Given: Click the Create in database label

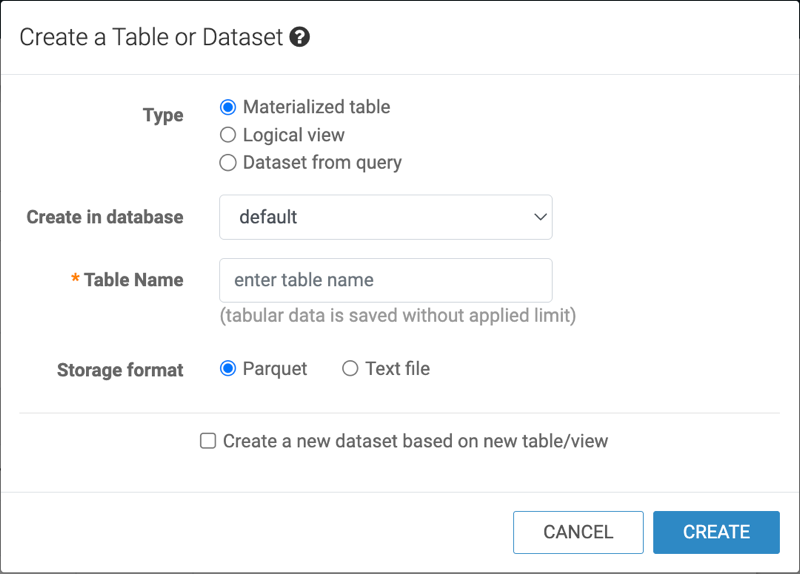Looking at the screenshot, I should coord(105,217).
